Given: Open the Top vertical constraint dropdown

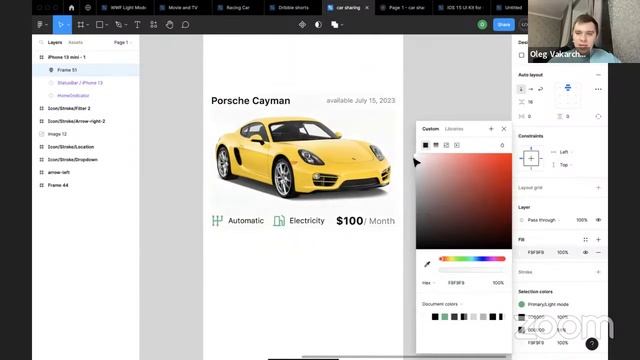Looking at the screenshot, I should click(566, 165).
